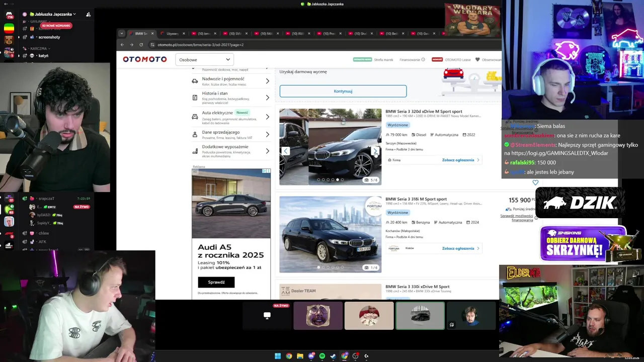644x362 pixels.
Task: Open Discord direct messages home icon
Action: click(x=9, y=16)
